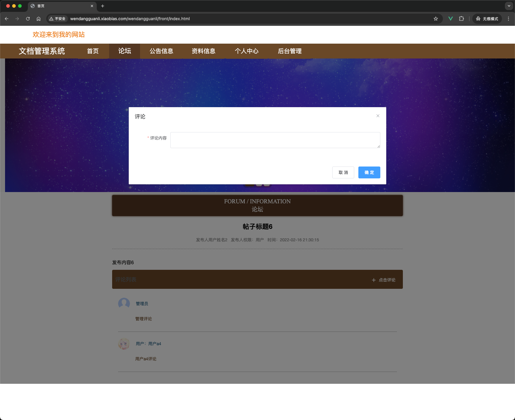Open the 资料信息 navigation item
This screenshot has height=420, width=515.
[x=203, y=51]
